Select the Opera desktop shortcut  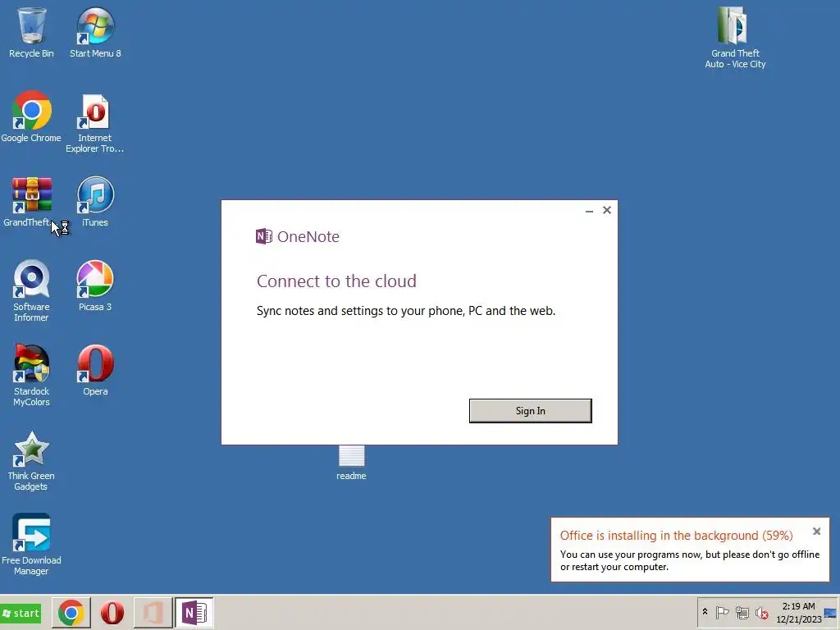click(x=95, y=371)
